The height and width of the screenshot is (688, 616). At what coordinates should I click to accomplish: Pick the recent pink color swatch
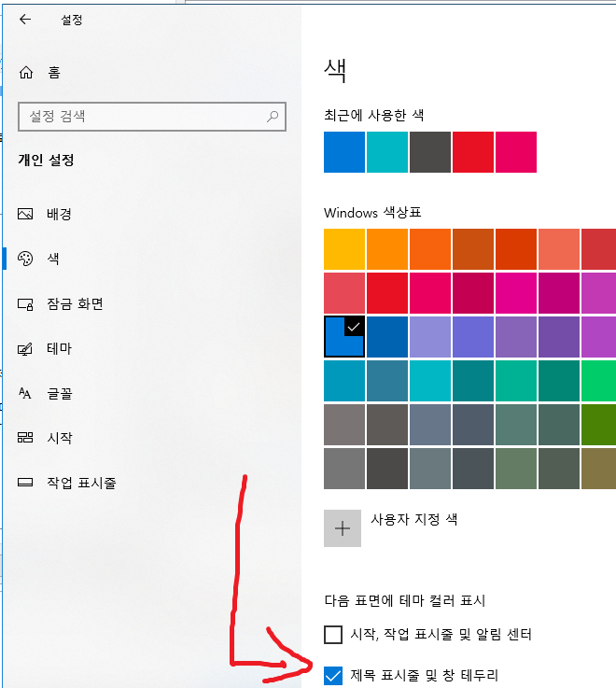[516, 152]
